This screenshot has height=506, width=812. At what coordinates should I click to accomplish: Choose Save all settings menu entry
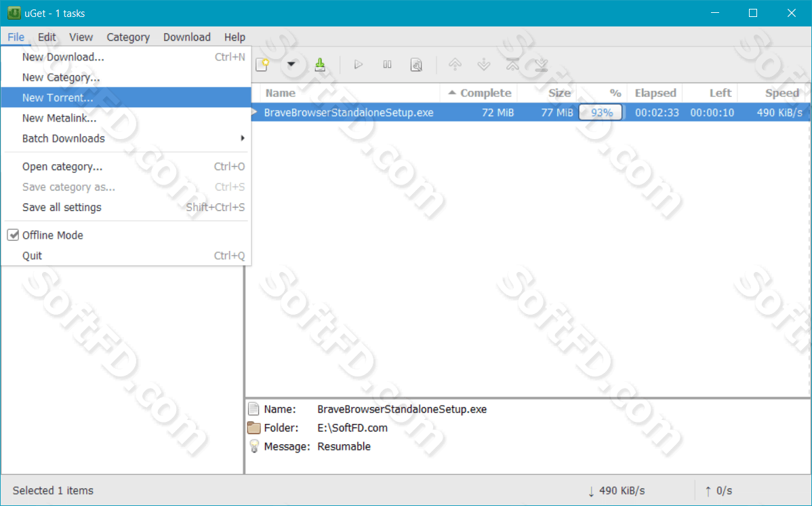coord(126,208)
